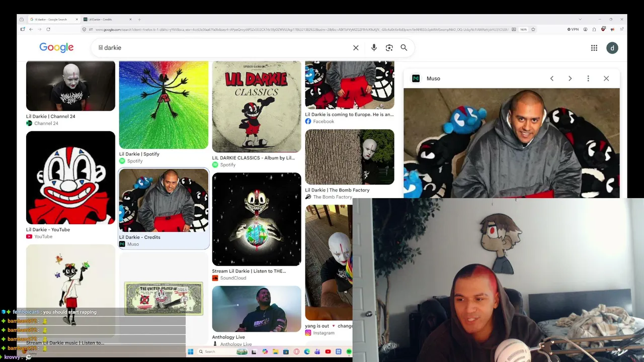Show next image in the Muso preview panel

pos(570,78)
